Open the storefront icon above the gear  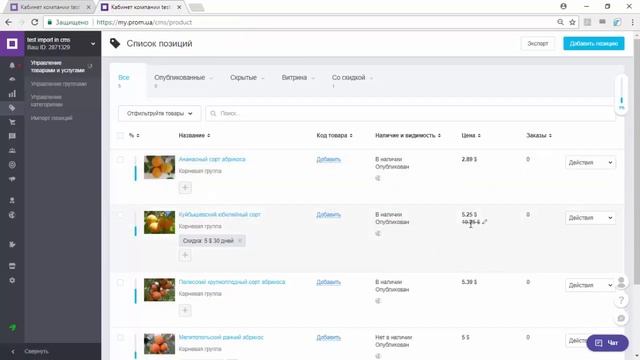(12, 266)
